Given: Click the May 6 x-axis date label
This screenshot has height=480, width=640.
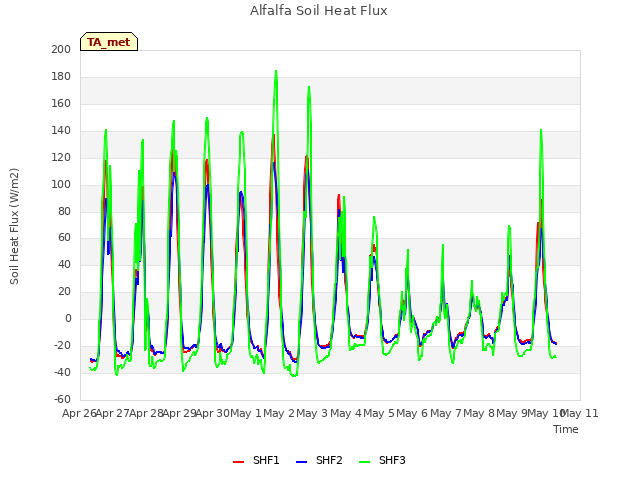Looking at the screenshot, I should tap(413, 413).
